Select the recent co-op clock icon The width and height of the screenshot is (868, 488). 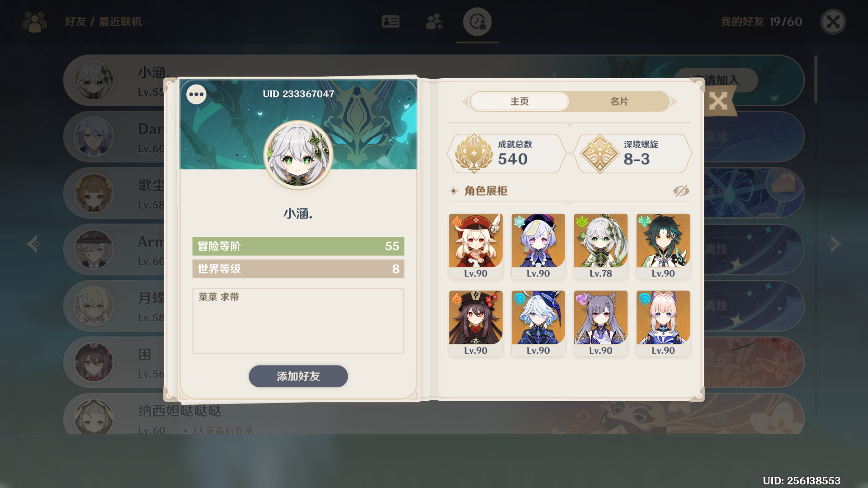click(x=477, y=22)
